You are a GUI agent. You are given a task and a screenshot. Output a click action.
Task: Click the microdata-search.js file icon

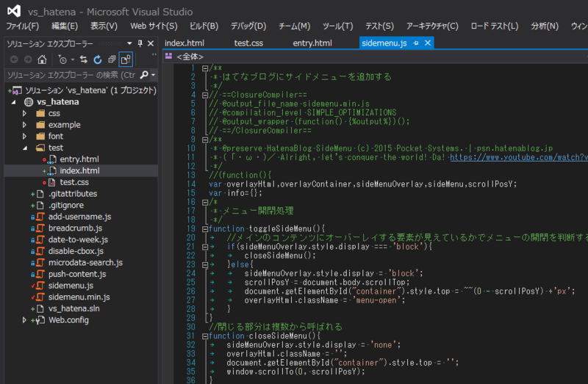coord(40,263)
